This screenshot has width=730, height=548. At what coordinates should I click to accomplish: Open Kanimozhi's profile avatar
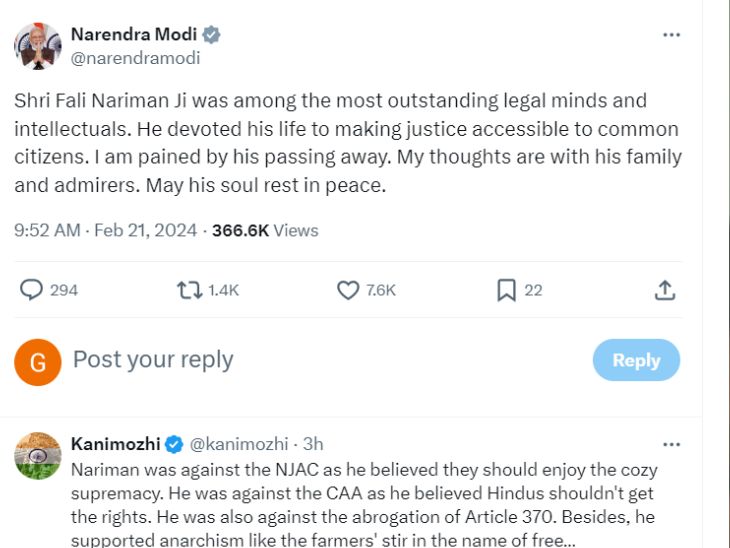click(37, 456)
